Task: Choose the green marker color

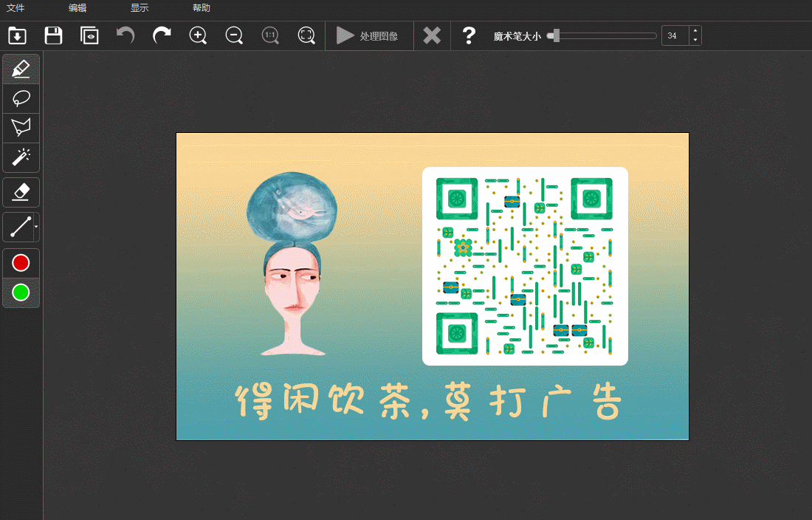Action: point(21,292)
